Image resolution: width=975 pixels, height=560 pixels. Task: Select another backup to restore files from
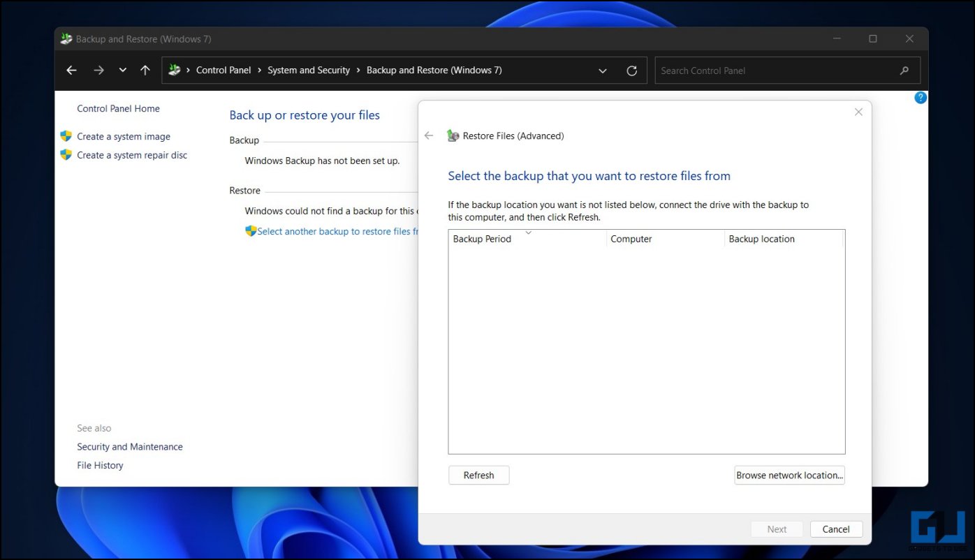pyautogui.click(x=337, y=231)
